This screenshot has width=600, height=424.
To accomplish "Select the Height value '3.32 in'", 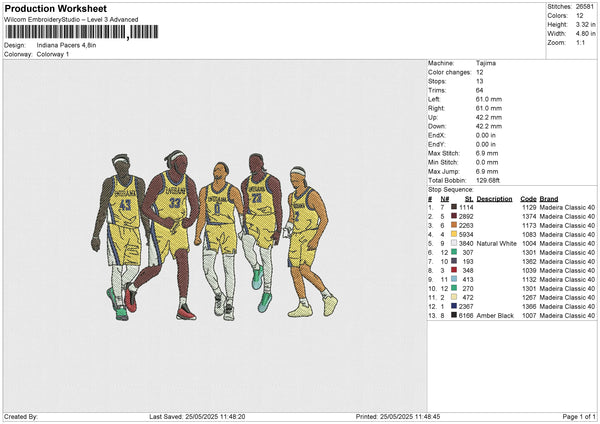I will [x=585, y=24].
